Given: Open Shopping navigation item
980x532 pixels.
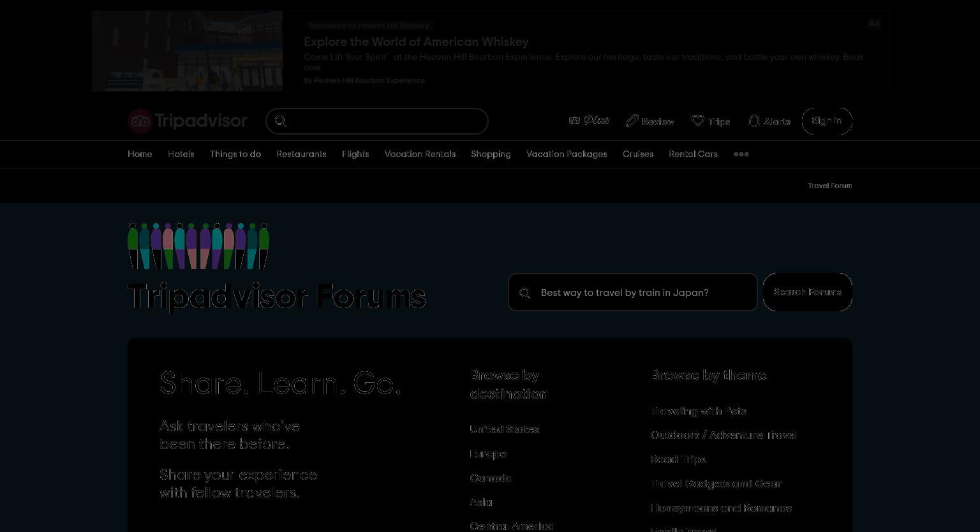Looking at the screenshot, I should [491, 154].
